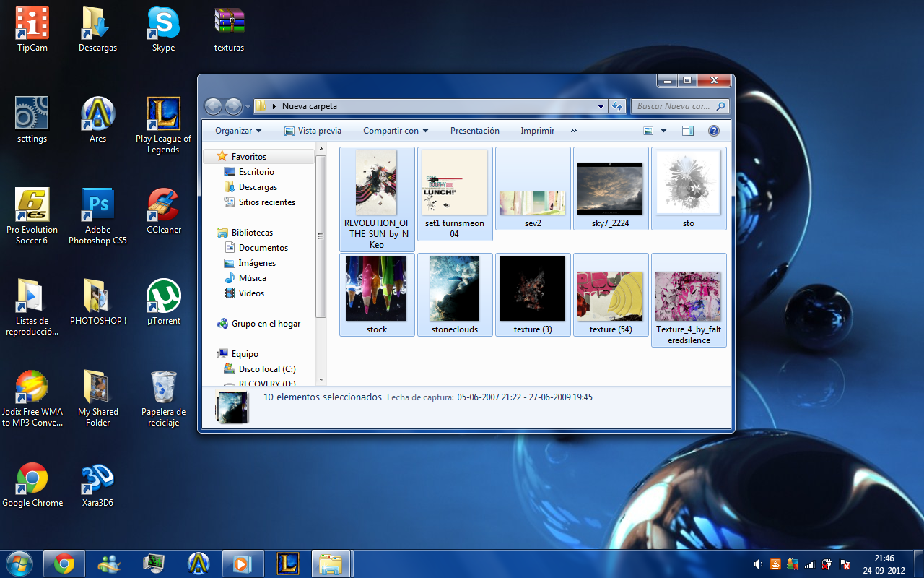Screen dimensions: 924x578
Task: Select Descargas in navigation pane
Action: 258,187
